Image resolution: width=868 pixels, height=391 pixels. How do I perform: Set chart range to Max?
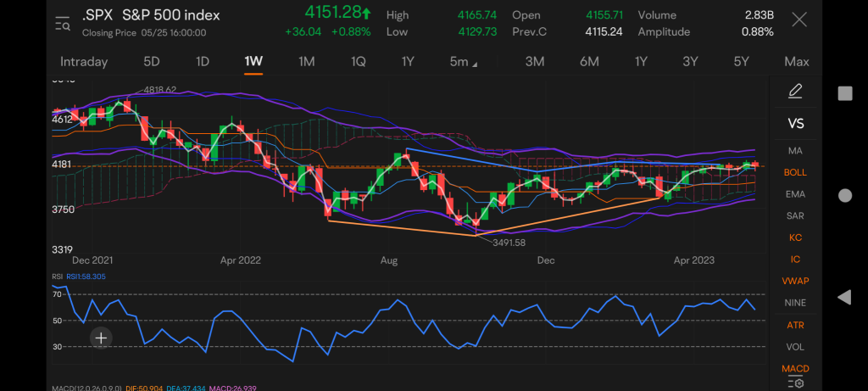click(x=797, y=61)
